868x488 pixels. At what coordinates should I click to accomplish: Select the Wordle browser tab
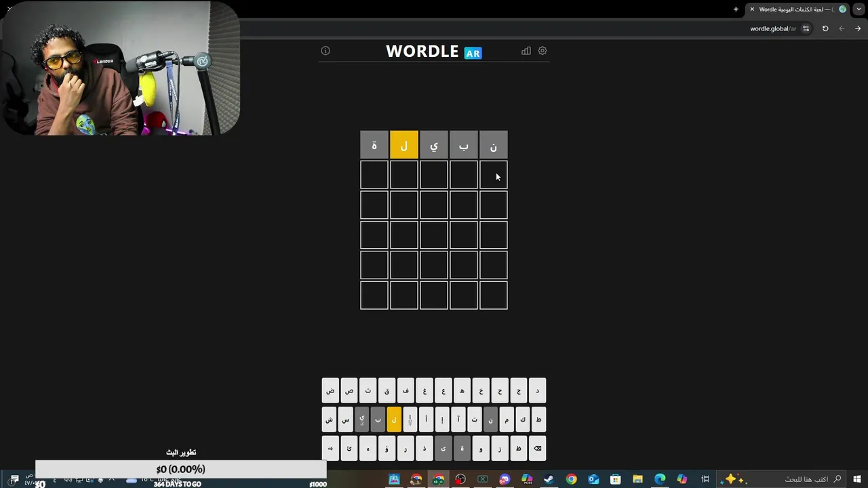[799, 9]
